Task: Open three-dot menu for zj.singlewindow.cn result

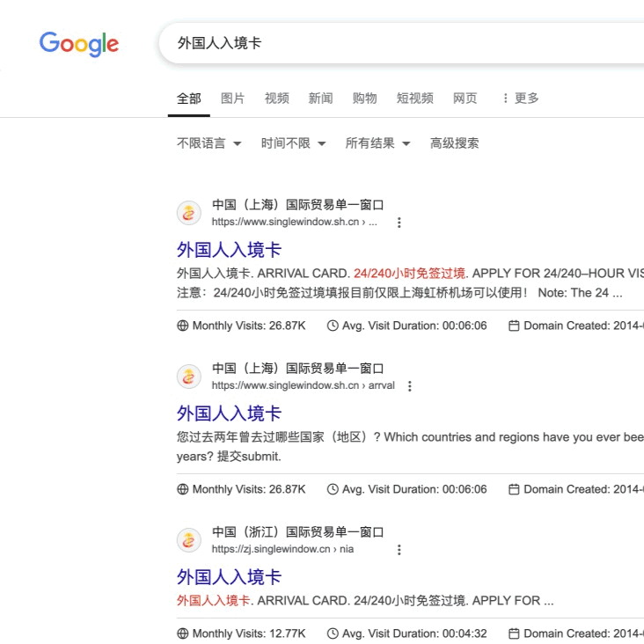Action: click(399, 550)
